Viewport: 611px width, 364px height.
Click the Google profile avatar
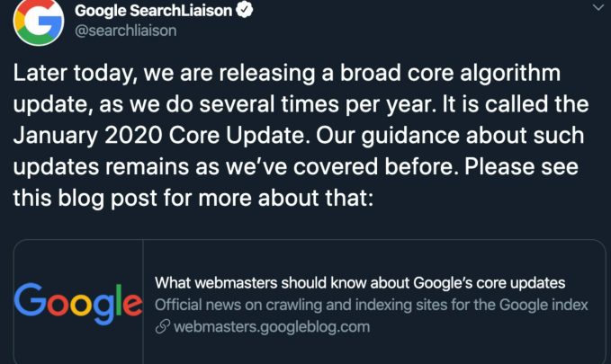click(x=39, y=21)
